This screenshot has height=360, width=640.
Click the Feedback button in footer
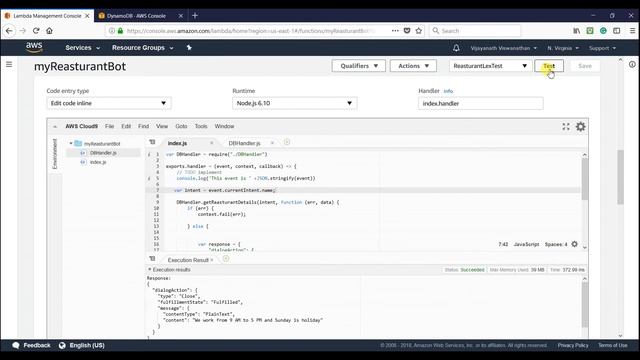coord(31,345)
